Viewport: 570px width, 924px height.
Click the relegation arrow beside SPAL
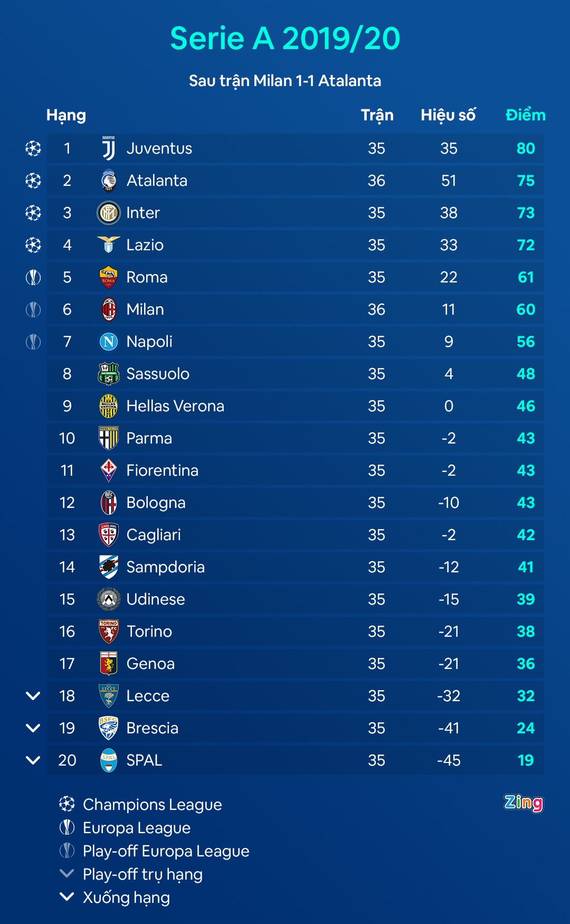(x=33, y=760)
